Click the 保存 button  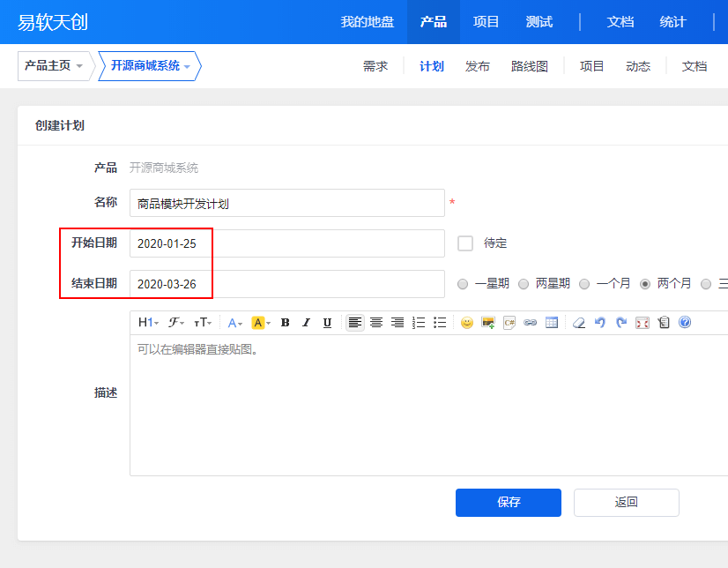click(509, 503)
